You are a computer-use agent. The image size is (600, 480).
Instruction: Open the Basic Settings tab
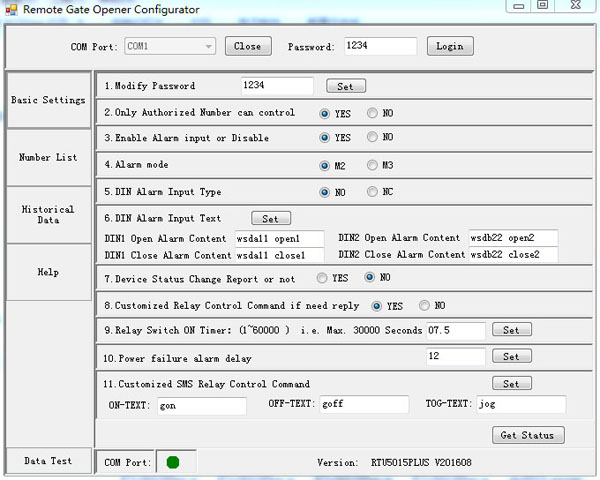coord(48,100)
